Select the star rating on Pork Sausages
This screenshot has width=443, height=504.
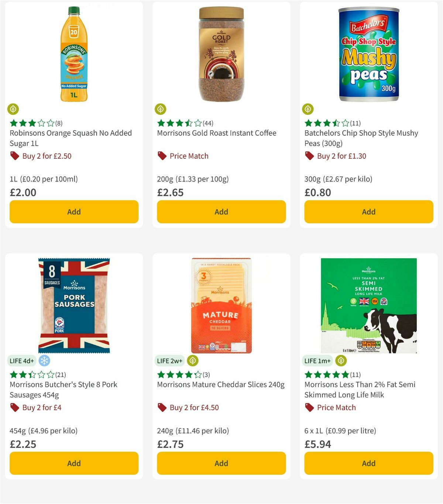(30, 374)
